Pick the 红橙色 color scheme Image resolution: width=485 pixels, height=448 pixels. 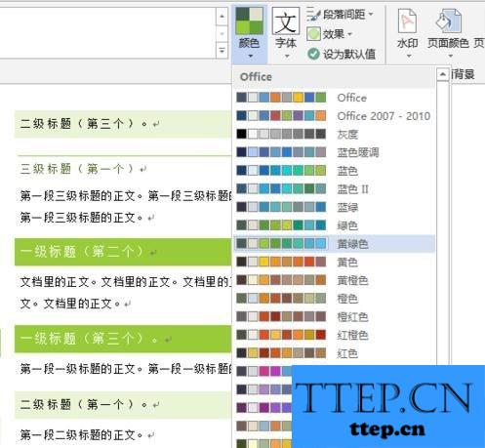coord(334,335)
